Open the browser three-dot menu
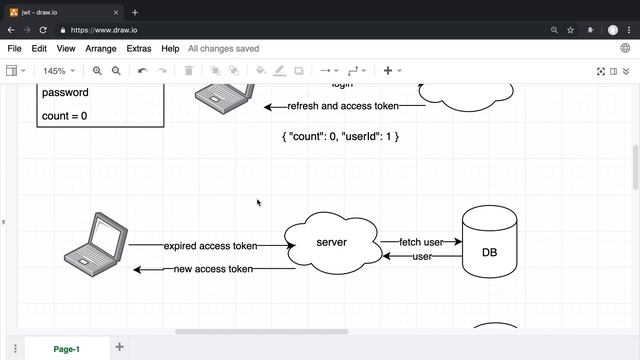This screenshot has height=360, width=640. click(629, 30)
